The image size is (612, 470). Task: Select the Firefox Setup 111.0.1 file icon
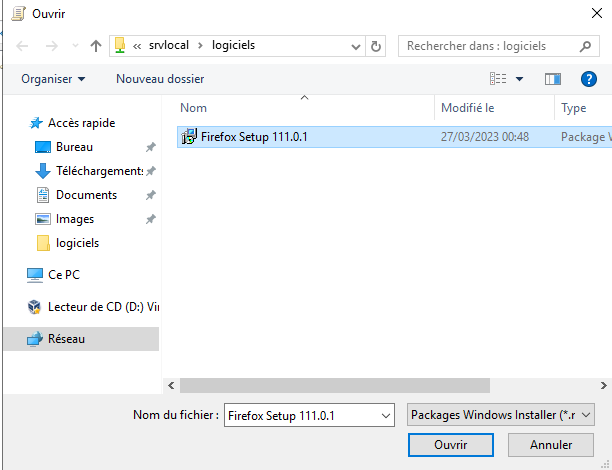tap(189, 137)
